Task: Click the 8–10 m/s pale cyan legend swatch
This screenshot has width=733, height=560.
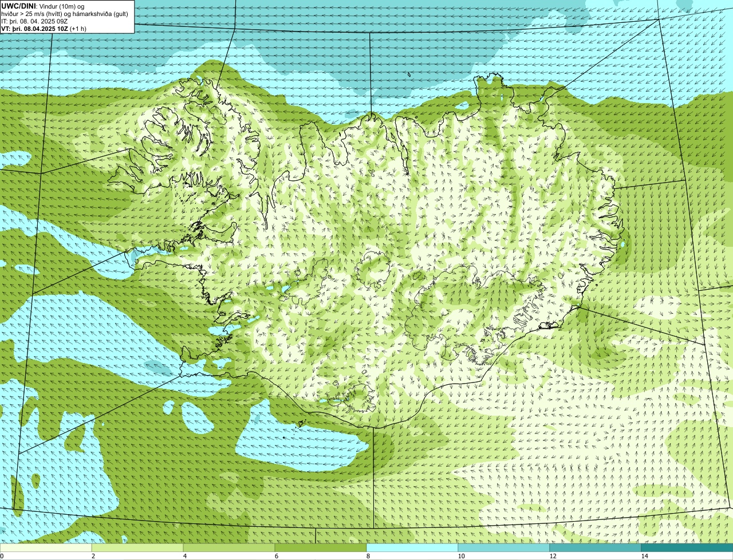Action: point(412,547)
